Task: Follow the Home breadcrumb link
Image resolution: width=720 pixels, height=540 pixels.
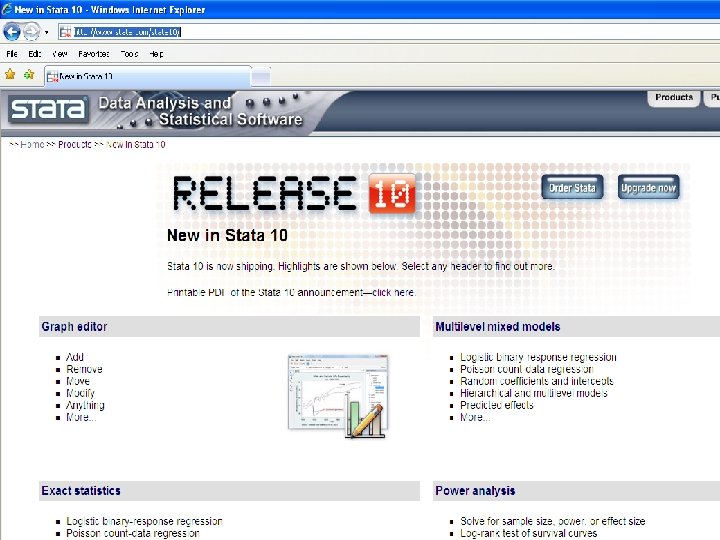Action: 32,144
